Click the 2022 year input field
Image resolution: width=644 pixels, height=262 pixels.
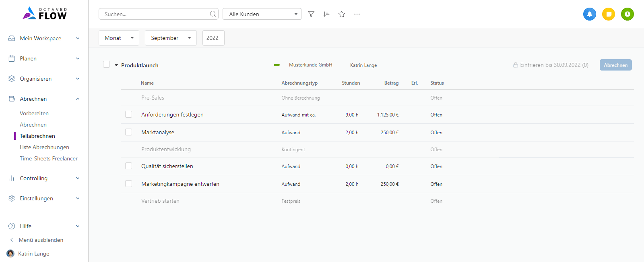[213, 38]
